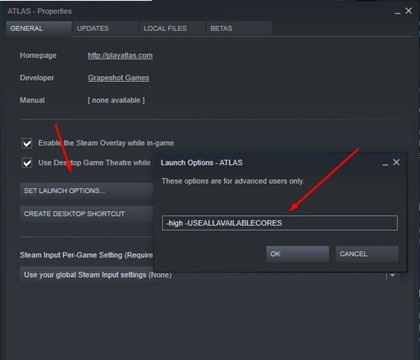Click OK in Launch Options
The image size is (420, 360).
click(297, 254)
